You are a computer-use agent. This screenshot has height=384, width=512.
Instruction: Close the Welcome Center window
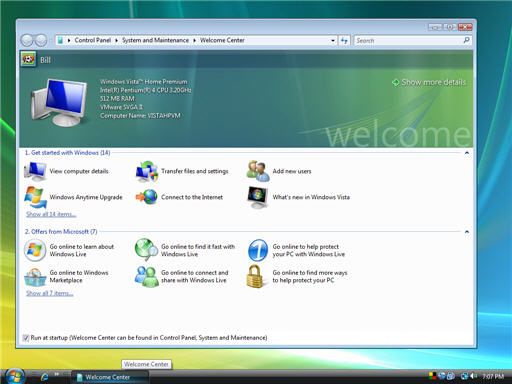coord(465,27)
